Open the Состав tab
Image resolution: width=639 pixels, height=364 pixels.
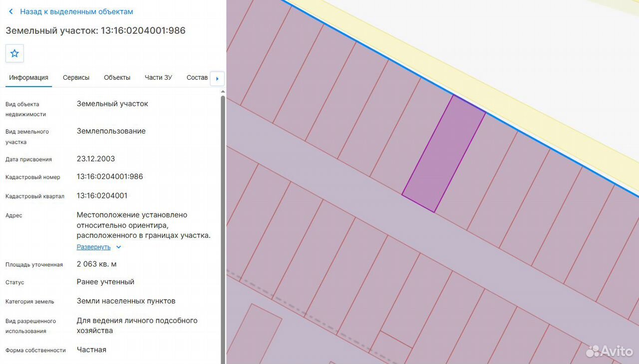click(x=197, y=78)
